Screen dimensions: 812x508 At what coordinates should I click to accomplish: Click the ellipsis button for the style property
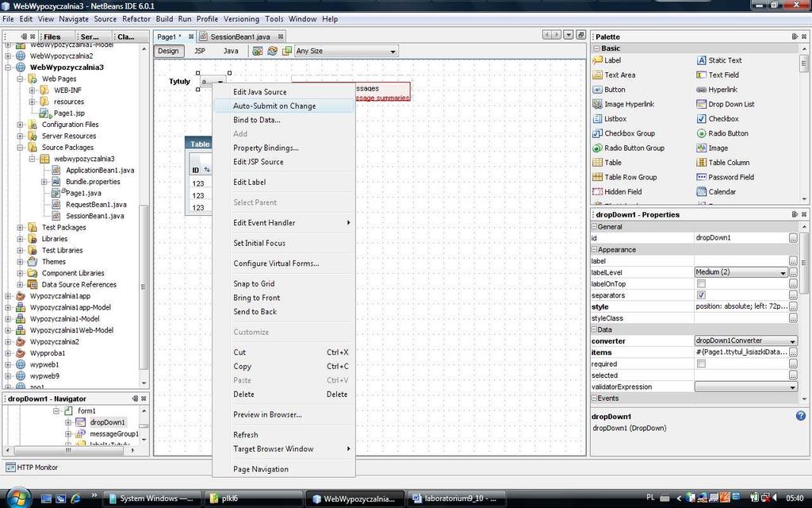(x=793, y=306)
